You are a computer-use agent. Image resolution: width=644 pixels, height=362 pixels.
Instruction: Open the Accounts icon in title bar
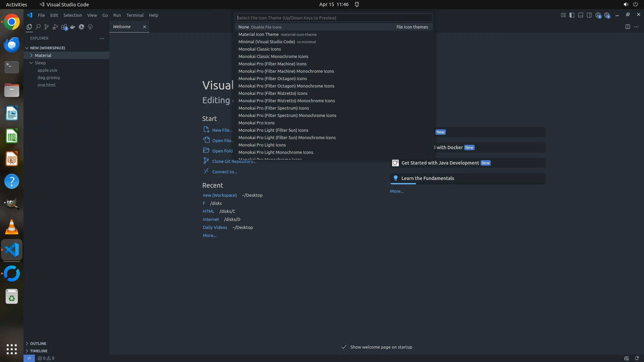pos(598,15)
